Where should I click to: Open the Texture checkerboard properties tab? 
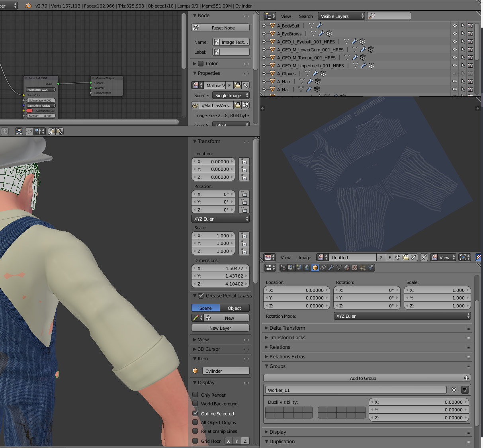pos(355,268)
